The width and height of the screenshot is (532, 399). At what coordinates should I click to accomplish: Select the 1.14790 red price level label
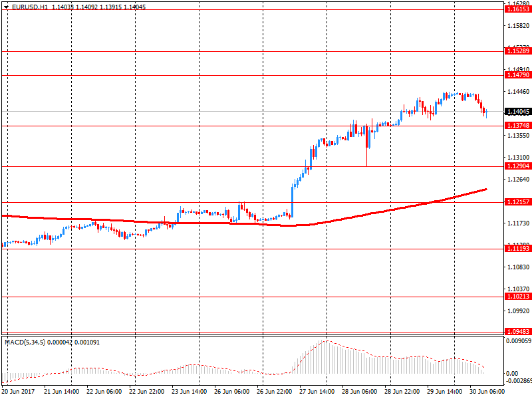(518, 75)
